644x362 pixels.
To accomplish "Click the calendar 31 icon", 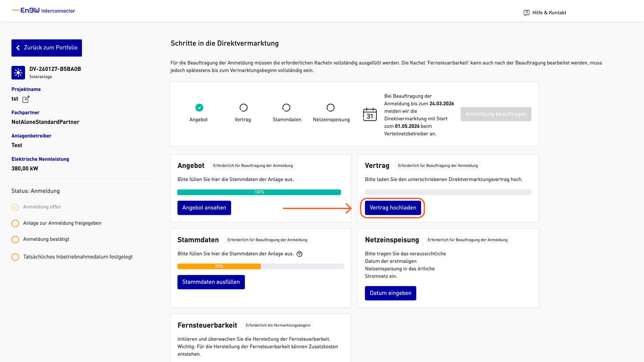I will point(370,115).
